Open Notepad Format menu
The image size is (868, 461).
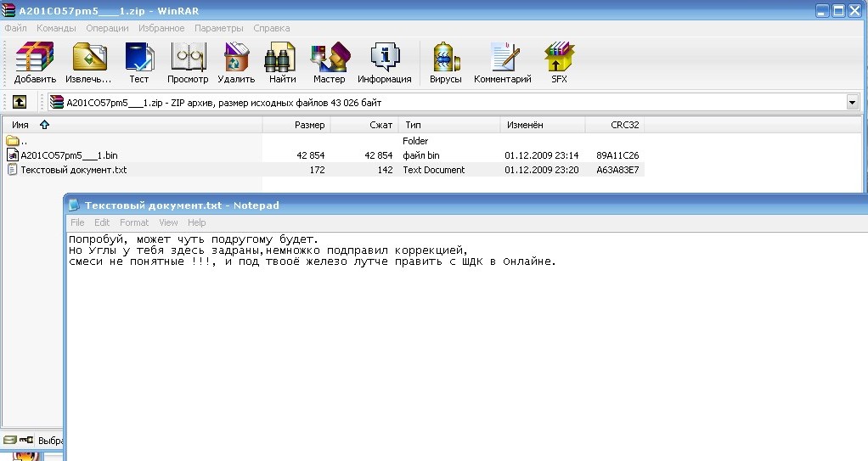[134, 222]
